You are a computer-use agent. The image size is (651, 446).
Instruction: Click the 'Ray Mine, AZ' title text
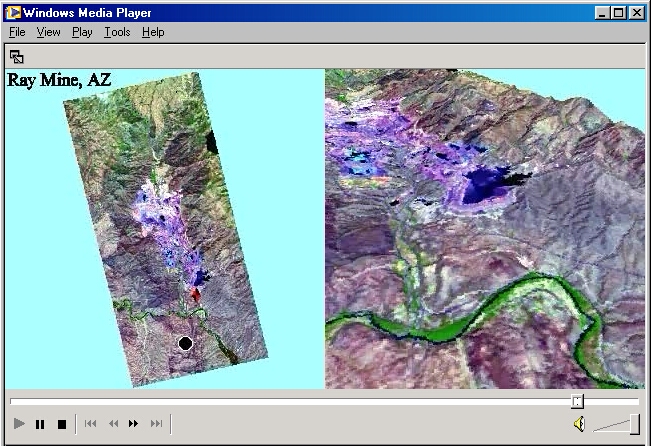coord(59,80)
